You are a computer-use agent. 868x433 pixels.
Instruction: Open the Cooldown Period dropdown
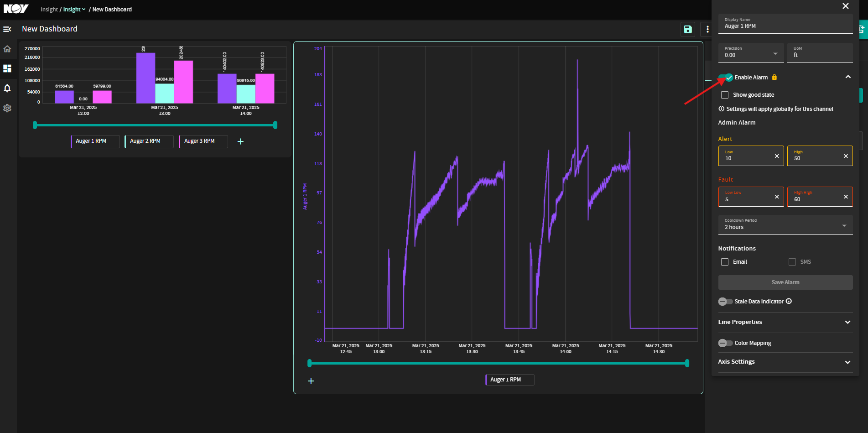click(785, 224)
